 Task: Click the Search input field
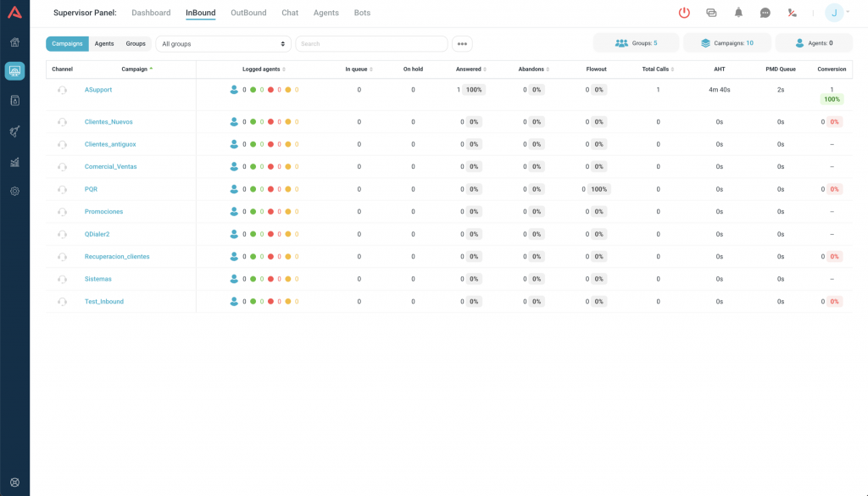pos(371,44)
